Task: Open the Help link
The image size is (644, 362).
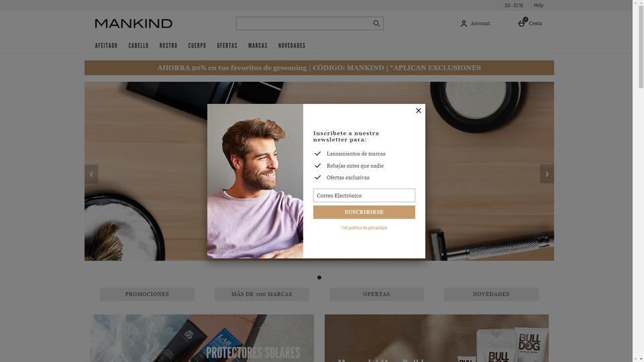Action: click(x=538, y=5)
